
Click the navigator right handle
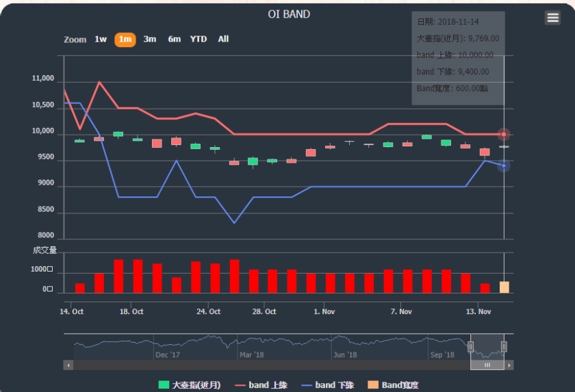(504, 347)
